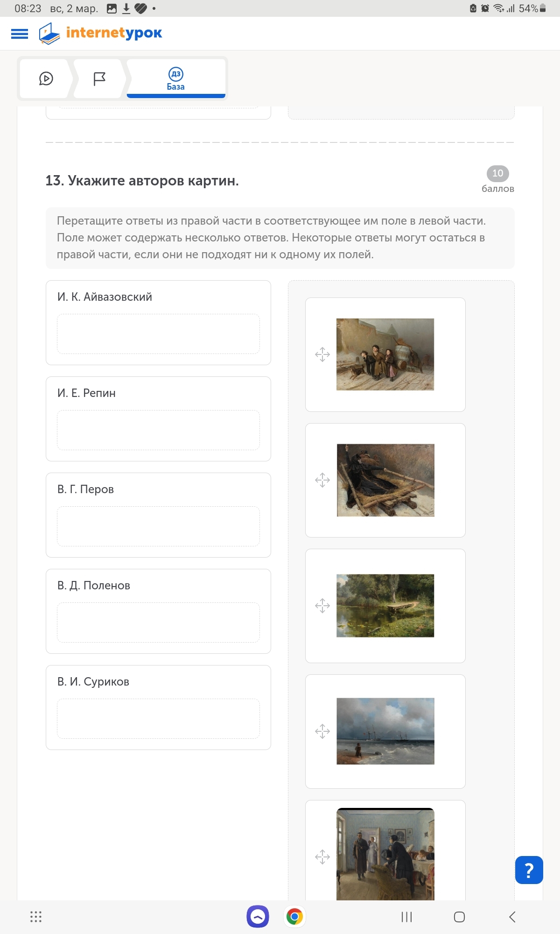
Task: Click the move handle beside the winter street painting
Action: [322, 354]
